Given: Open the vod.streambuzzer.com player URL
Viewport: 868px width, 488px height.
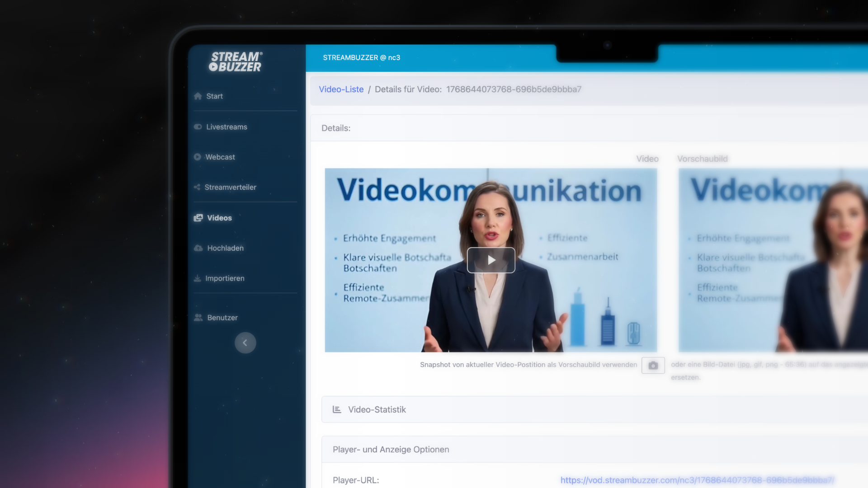Looking at the screenshot, I should coord(697,480).
